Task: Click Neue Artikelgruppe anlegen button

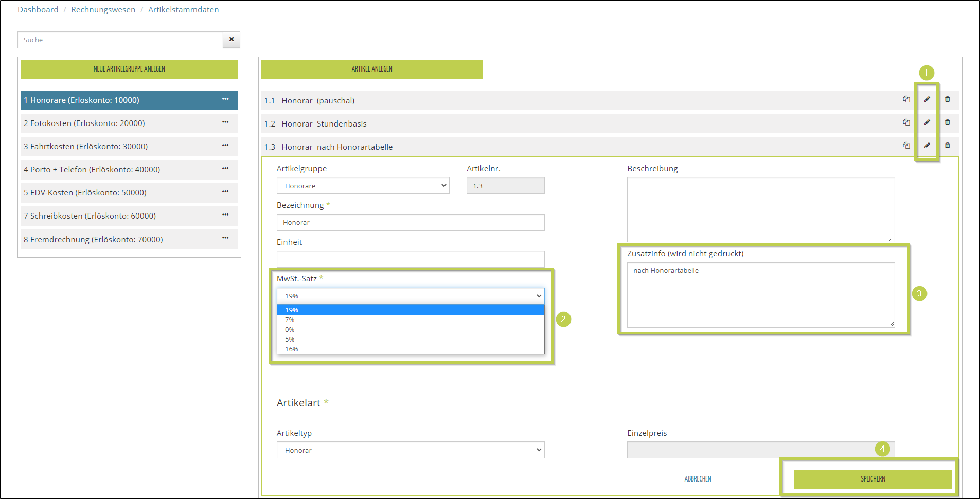Action: click(129, 69)
